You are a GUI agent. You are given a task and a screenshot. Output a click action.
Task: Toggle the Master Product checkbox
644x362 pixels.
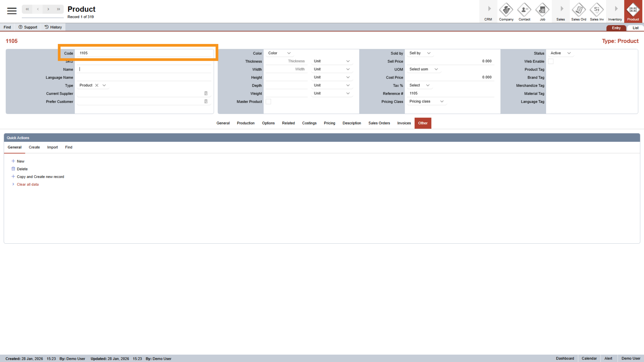(x=268, y=102)
